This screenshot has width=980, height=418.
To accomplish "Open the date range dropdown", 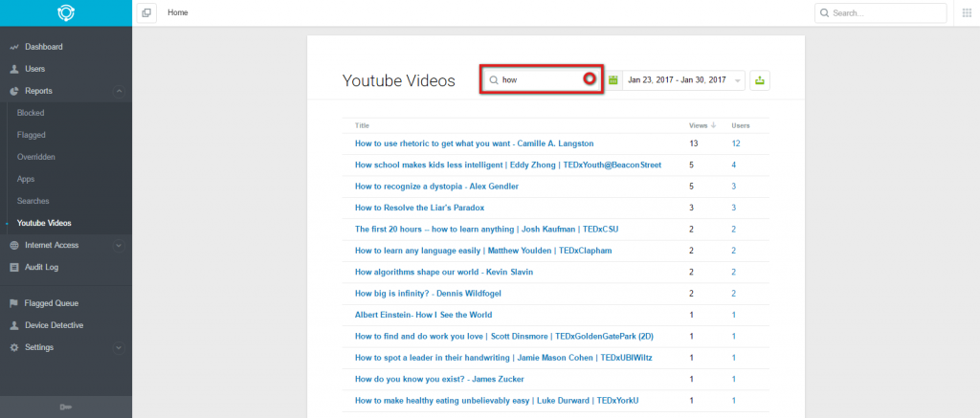I will click(683, 80).
